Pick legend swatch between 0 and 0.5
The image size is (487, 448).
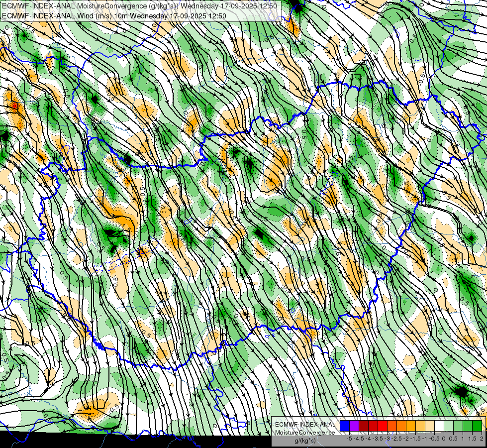[x=449, y=426]
